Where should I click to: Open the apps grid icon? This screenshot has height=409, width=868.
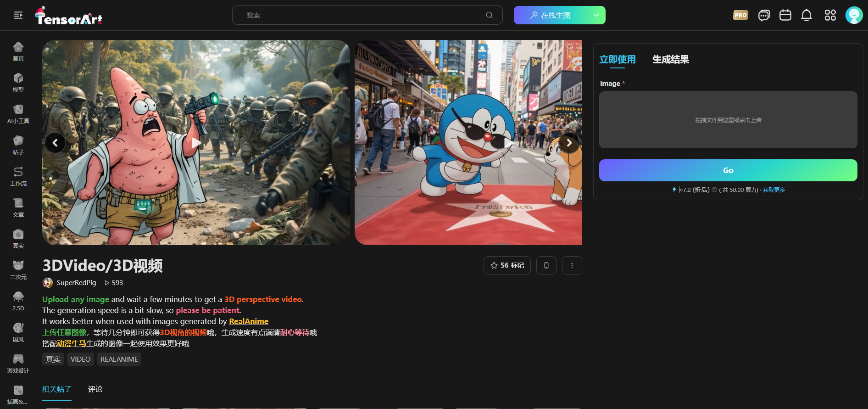(830, 15)
